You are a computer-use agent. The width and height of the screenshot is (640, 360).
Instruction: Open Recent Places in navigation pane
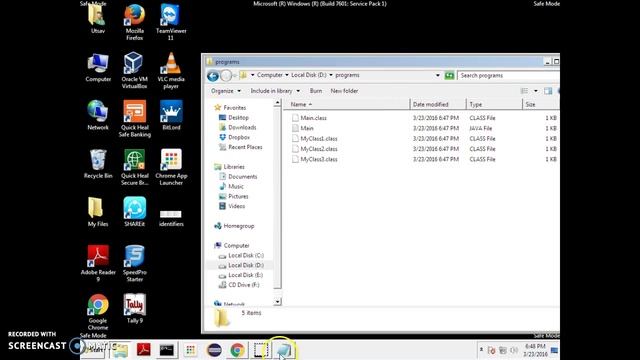click(245, 147)
